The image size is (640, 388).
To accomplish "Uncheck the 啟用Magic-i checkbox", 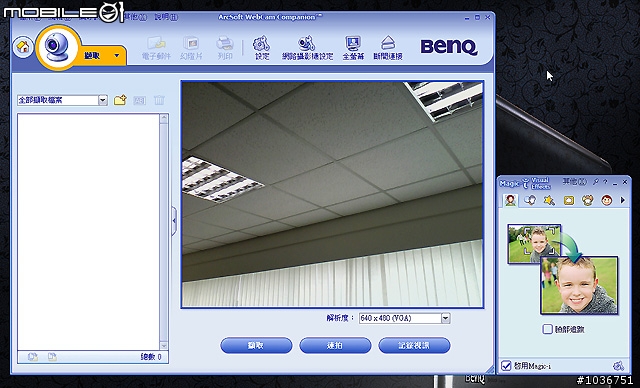I will pyautogui.click(x=506, y=366).
